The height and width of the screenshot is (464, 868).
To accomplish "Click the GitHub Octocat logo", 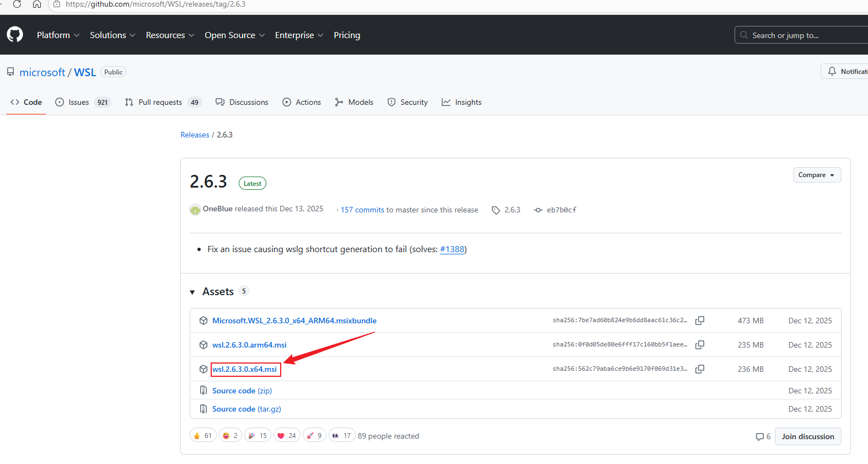I will click(x=15, y=35).
